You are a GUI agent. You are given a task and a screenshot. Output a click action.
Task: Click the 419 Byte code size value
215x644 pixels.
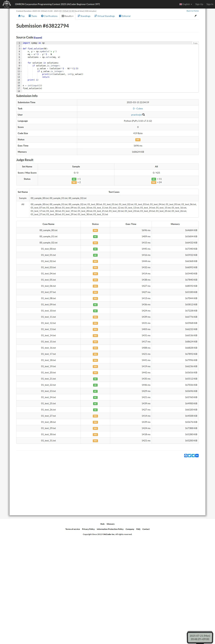pyautogui.click(x=138, y=133)
